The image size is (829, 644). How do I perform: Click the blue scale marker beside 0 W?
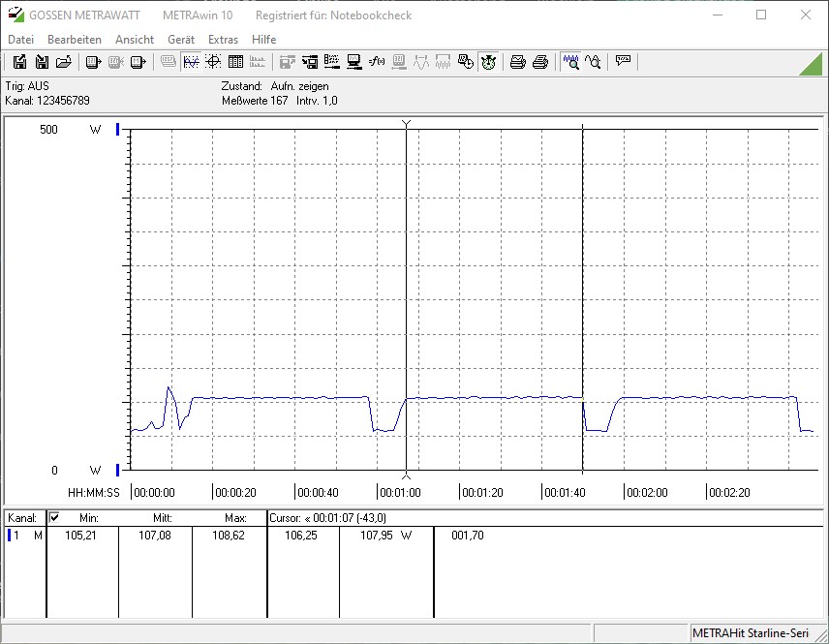[x=118, y=470]
